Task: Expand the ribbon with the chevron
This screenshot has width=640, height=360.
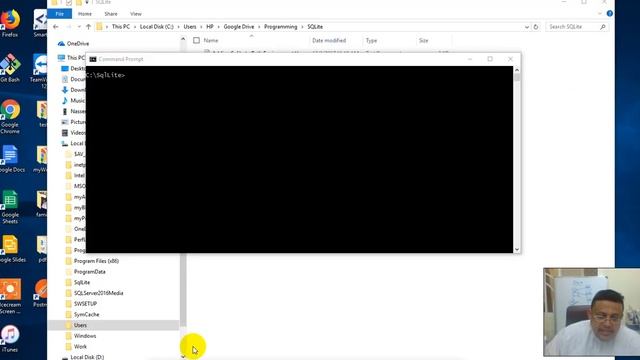Action: coord(600,13)
